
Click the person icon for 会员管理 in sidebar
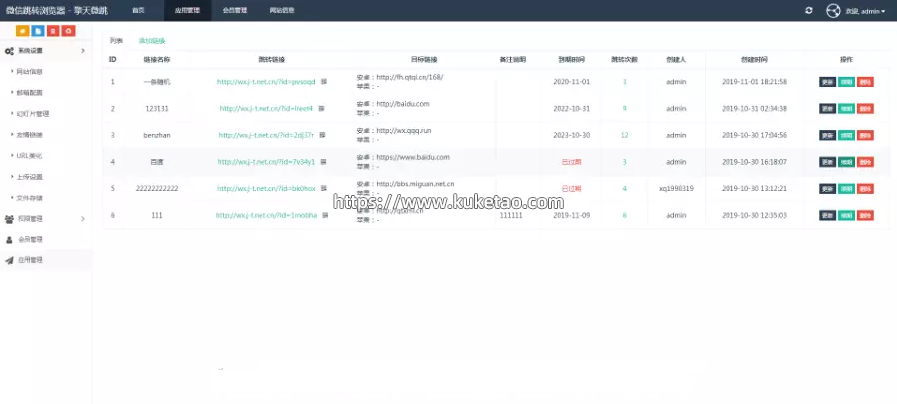pyautogui.click(x=9, y=240)
